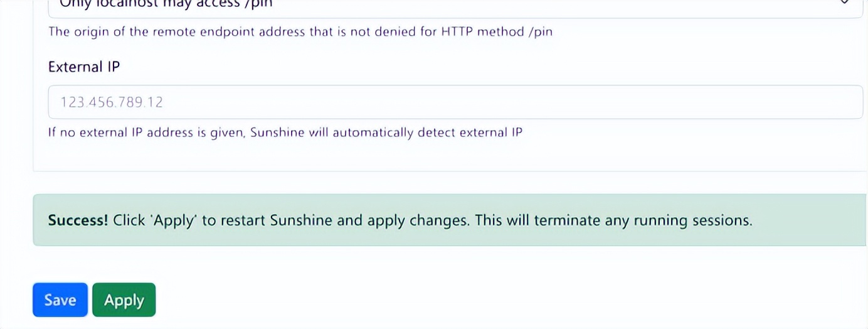Viewport: 868px width, 329px height.
Task: Select the bold Success! text
Action: click(78, 220)
